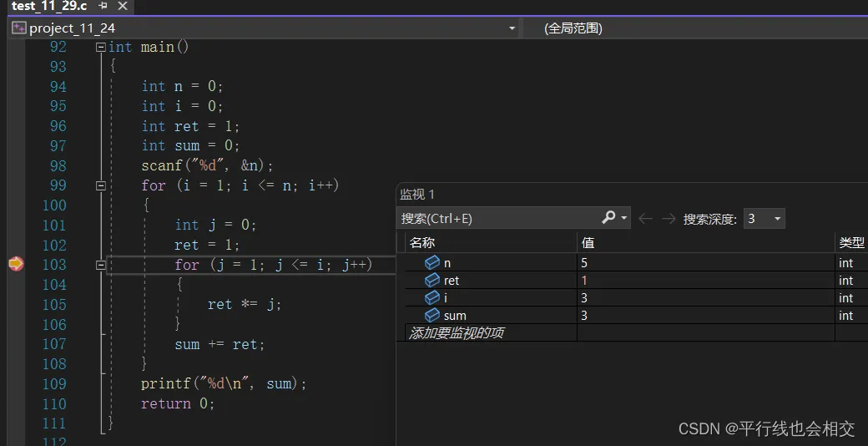
Task: Focus the watch search field 搜索(Ctrl+E)
Action: 498,218
